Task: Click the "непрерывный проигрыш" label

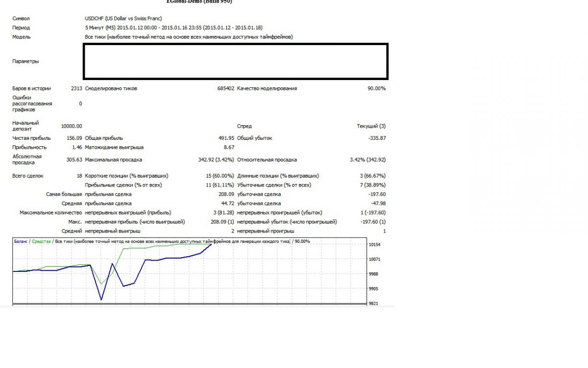Action: pos(266,231)
